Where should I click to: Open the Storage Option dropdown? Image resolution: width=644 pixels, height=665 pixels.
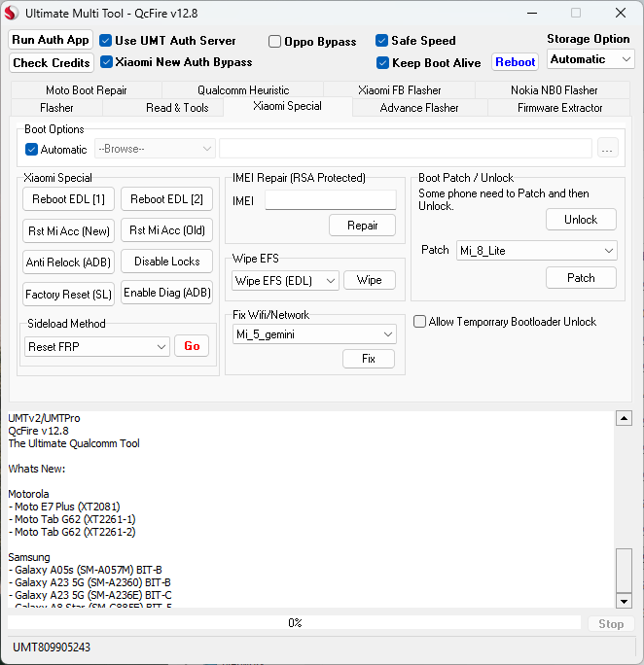590,59
